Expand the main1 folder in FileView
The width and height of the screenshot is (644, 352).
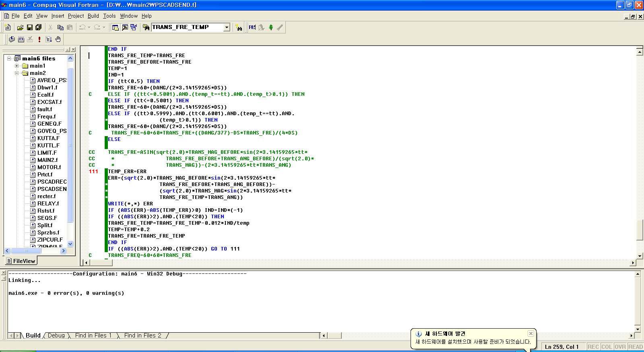(x=17, y=66)
